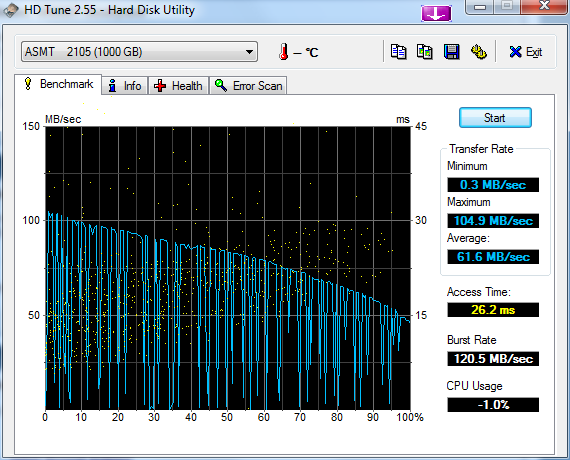Click the access time value 26.2 ms
This screenshot has height=460, width=570.
tap(493, 310)
